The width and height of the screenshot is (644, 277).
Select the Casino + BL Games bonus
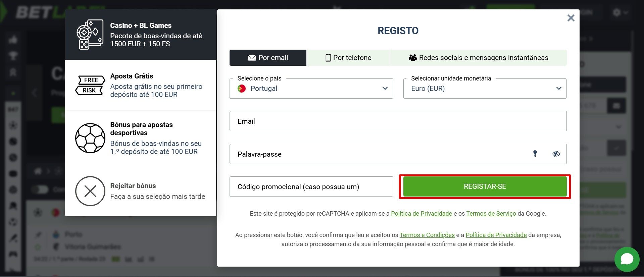141,35
